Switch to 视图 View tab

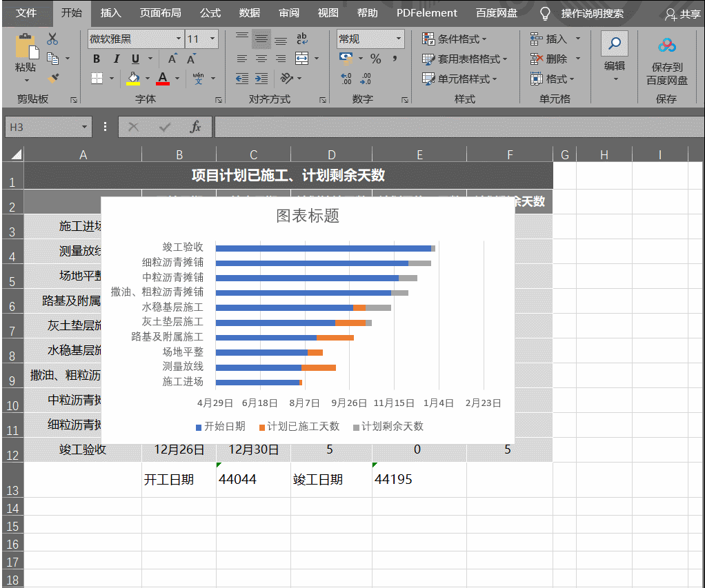pyautogui.click(x=328, y=13)
